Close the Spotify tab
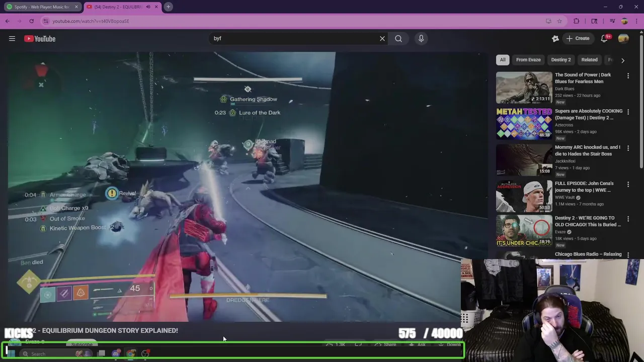 pos(76,7)
